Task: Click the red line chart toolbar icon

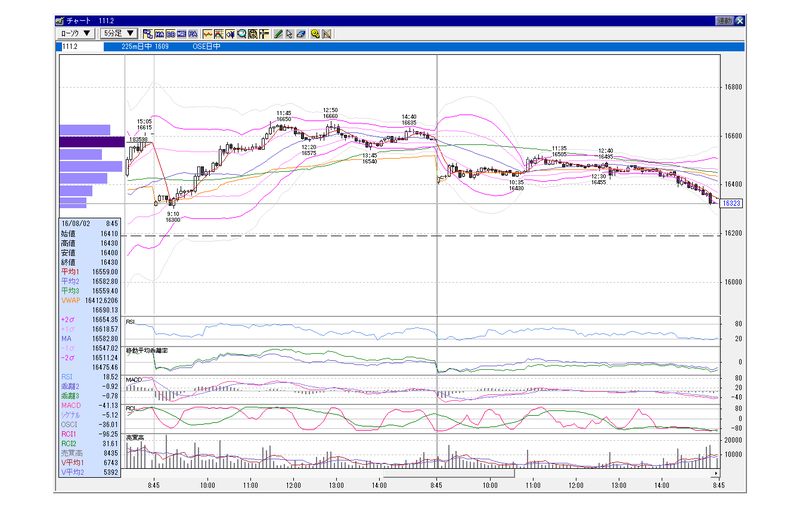Action: [207, 34]
